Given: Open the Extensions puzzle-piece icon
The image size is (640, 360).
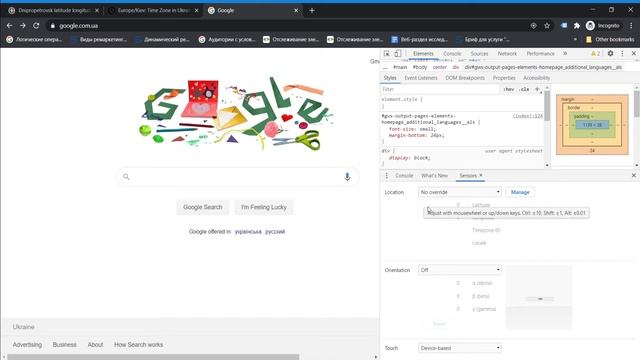Looking at the screenshot, I should [x=577, y=25].
